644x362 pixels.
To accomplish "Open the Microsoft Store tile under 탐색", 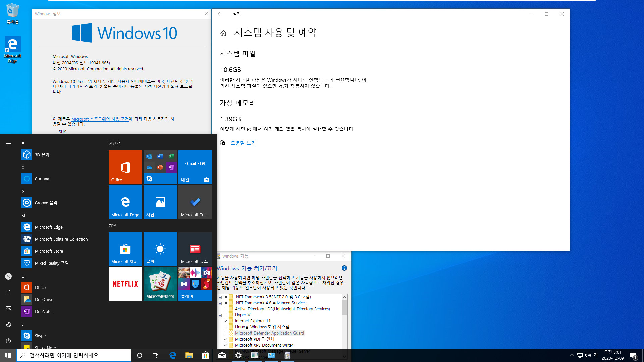I will pyautogui.click(x=125, y=249).
